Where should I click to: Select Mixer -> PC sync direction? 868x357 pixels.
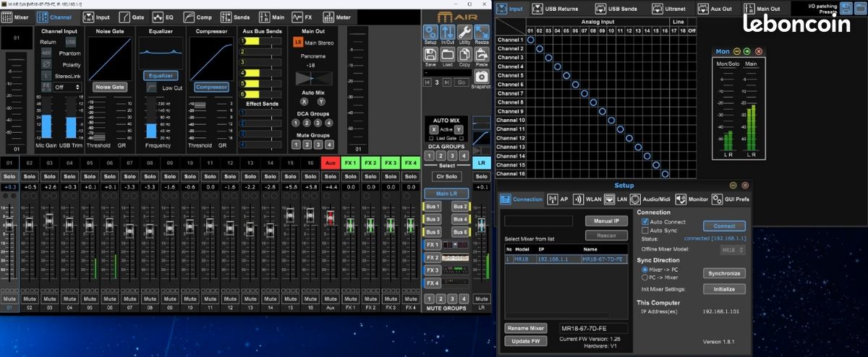[x=645, y=269]
